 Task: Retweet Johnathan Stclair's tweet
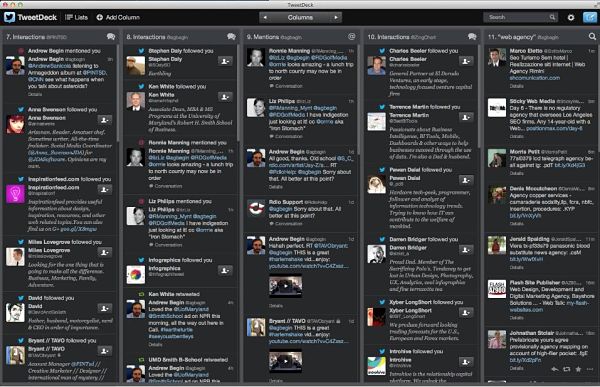(x=567, y=369)
